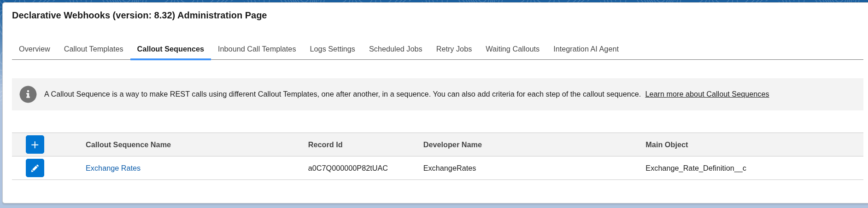868x208 pixels.
Task: Switch to the Callout Templates tab
Action: (x=94, y=49)
